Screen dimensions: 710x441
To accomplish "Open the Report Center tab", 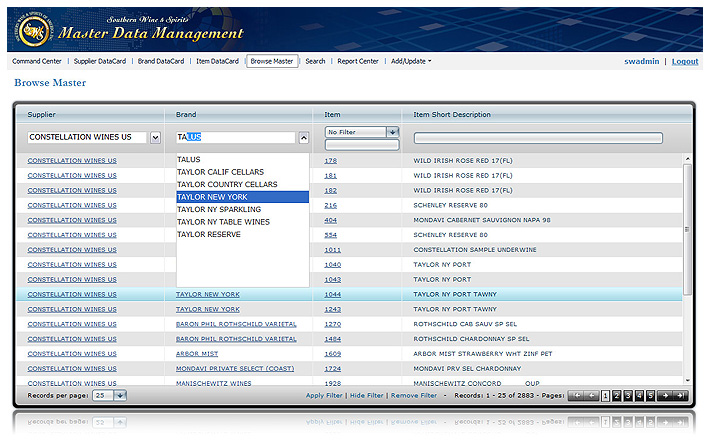I will point(358,61).
